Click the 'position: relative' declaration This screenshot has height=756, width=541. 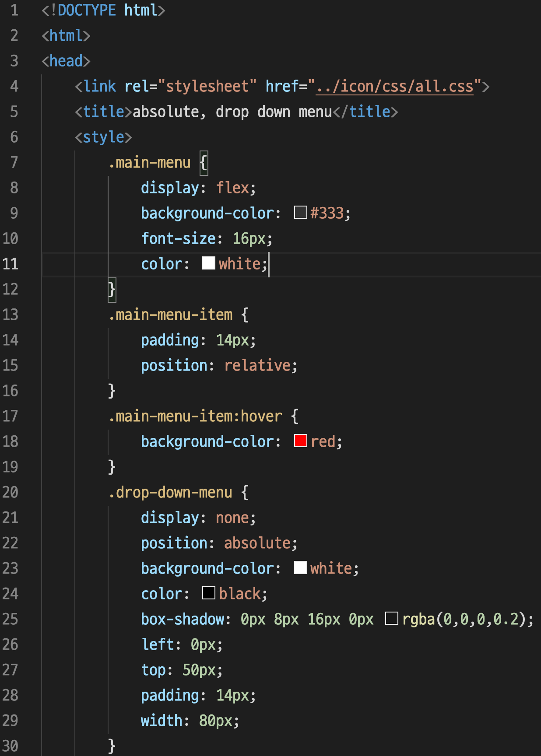219,365
